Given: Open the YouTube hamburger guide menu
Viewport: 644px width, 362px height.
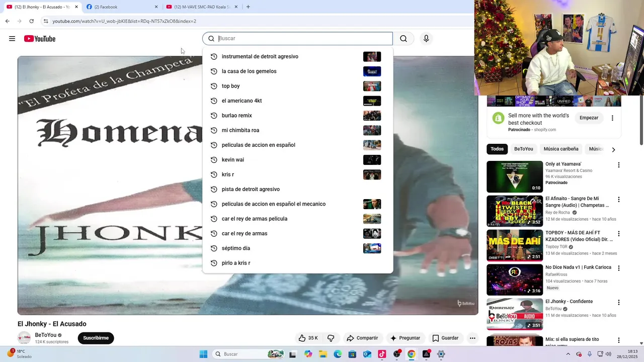Looking at the screenshot, I should tap(12, 39).
